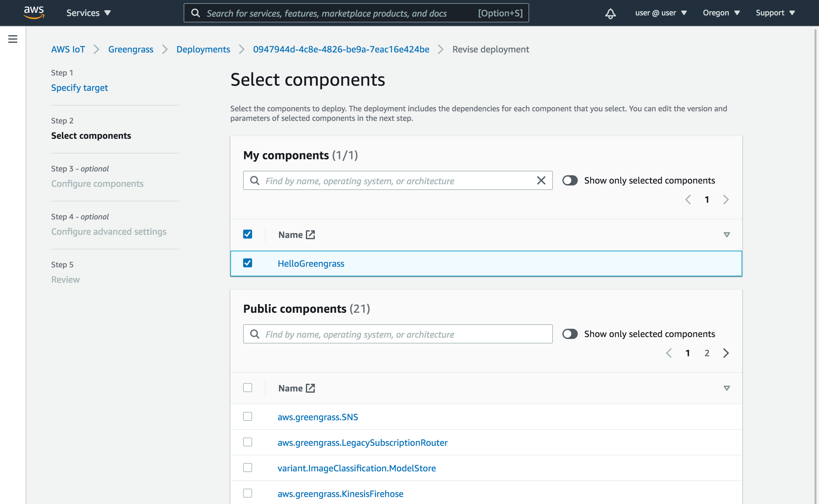Expand the Oregon region dropdown
Image resolution: width=819 pixels, height=504 pixels.
(x=721, y=13)
